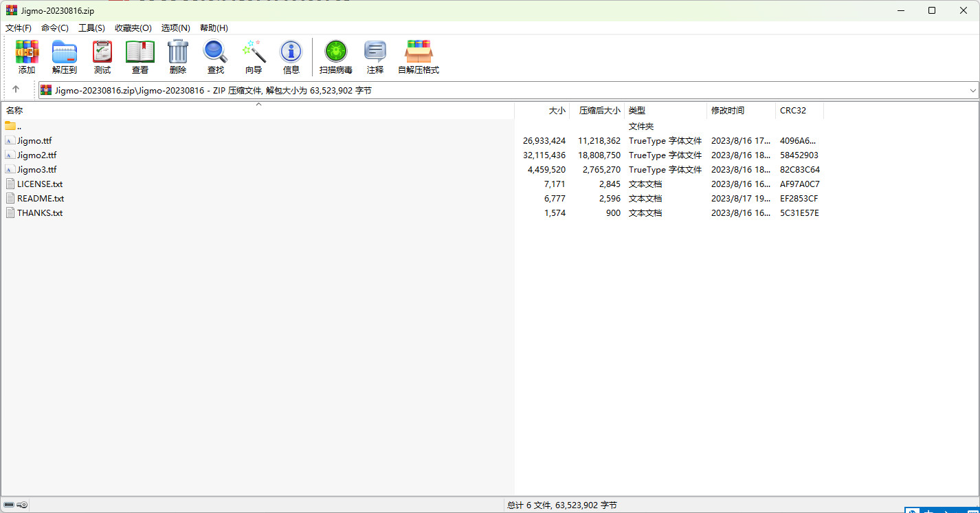
Task: Open the Comment (注释) toolbar icon
Action: 375,56
